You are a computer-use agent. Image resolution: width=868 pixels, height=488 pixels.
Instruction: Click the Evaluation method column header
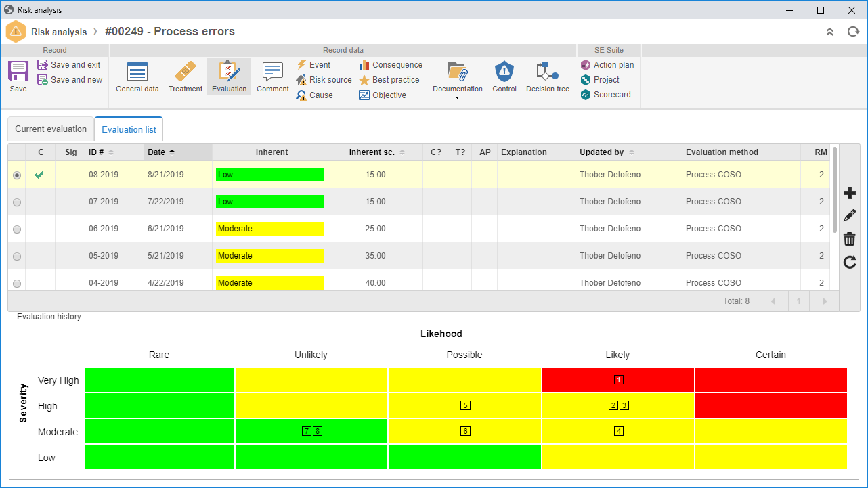741,152
